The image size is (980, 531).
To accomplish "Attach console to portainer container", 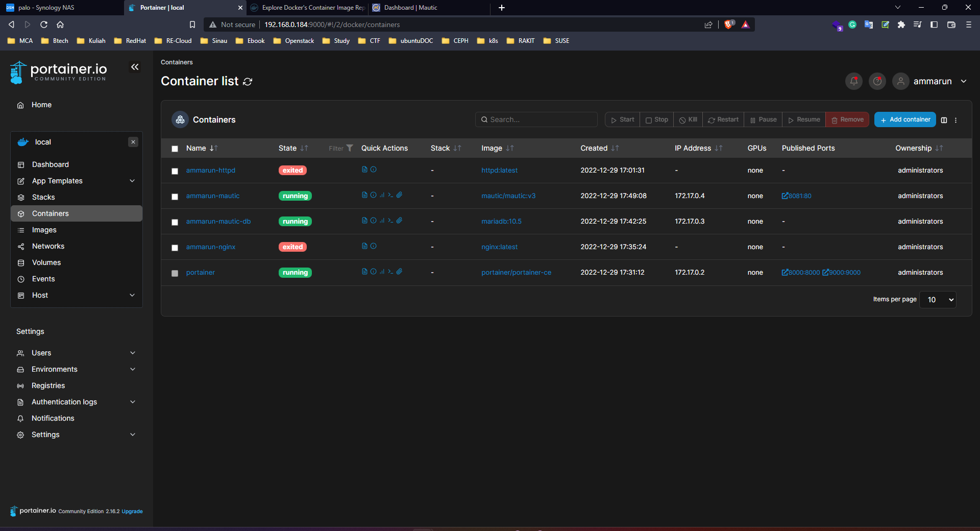I will coord(399,272).
